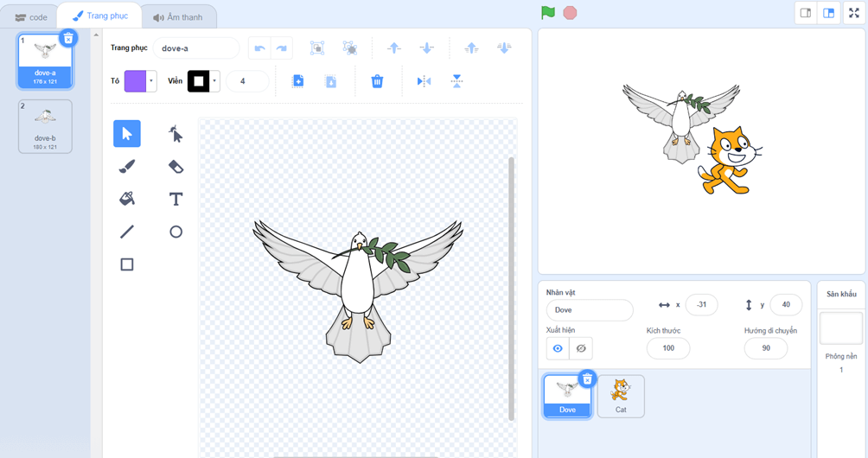Click the redo arrow
This screenshot has width=868, height=458.
point(281,48)
